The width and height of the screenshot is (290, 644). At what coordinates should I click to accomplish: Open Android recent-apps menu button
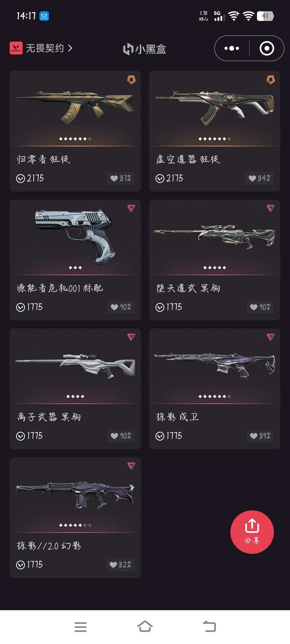[x=81, y=627]
